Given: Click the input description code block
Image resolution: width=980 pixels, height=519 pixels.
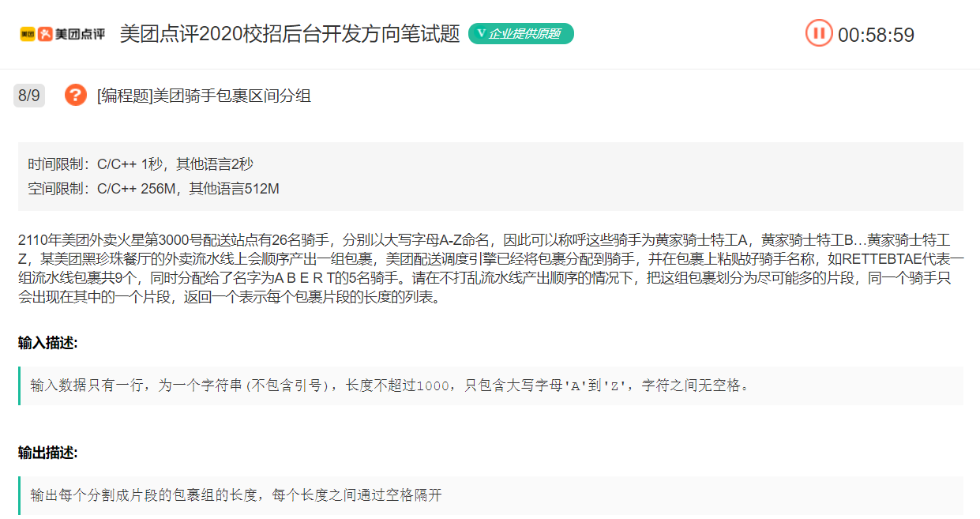Looking at the screenshot, I should (490, 385).
